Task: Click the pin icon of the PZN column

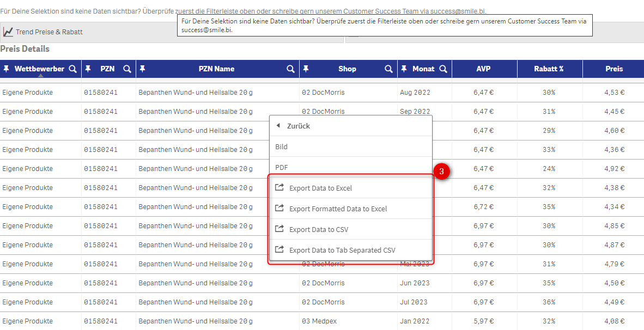Action: [88, 69]
